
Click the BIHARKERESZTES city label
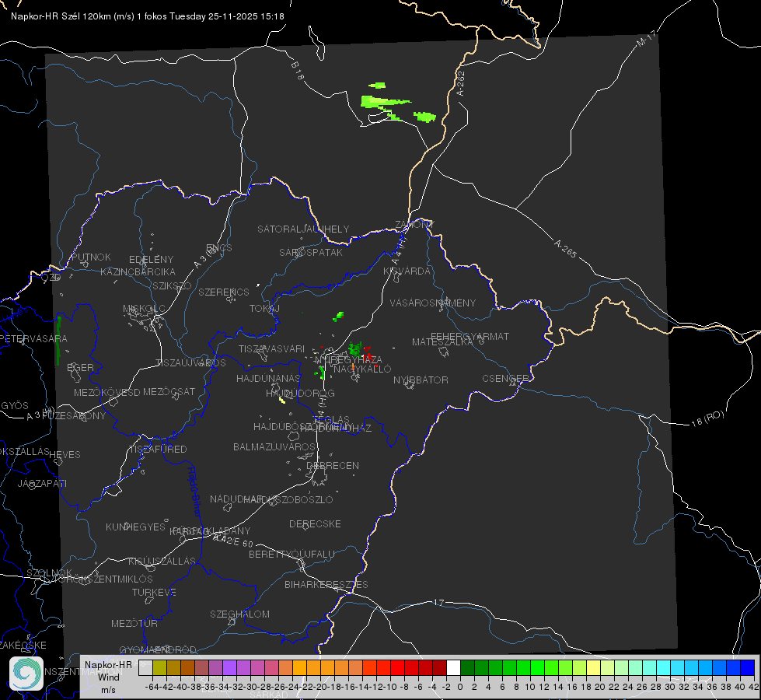[326, 584]
